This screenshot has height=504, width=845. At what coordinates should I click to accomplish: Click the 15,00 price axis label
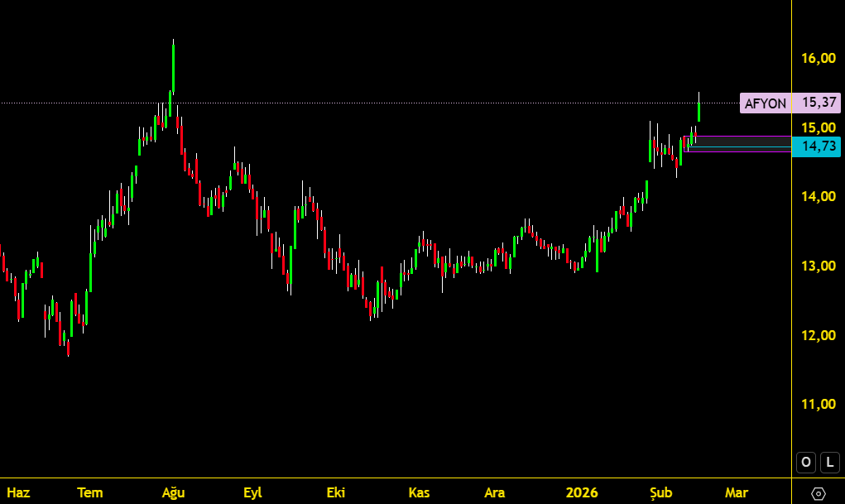coord(818,127)
